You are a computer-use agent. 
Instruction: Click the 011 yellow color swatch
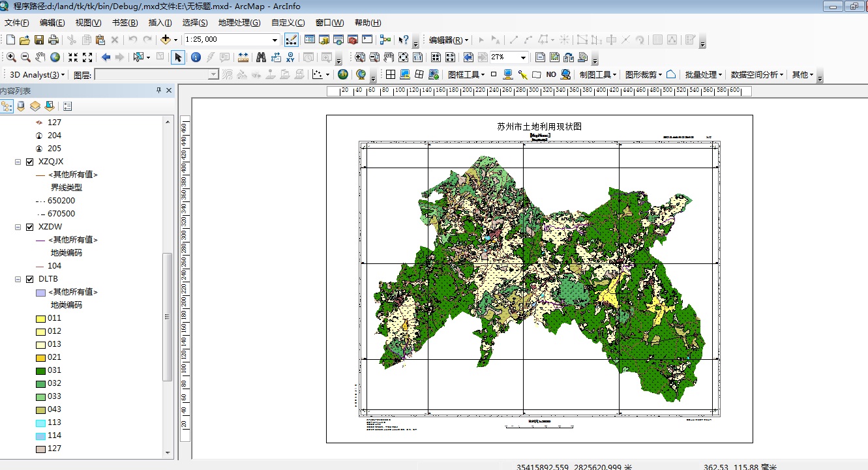[40, 318]
